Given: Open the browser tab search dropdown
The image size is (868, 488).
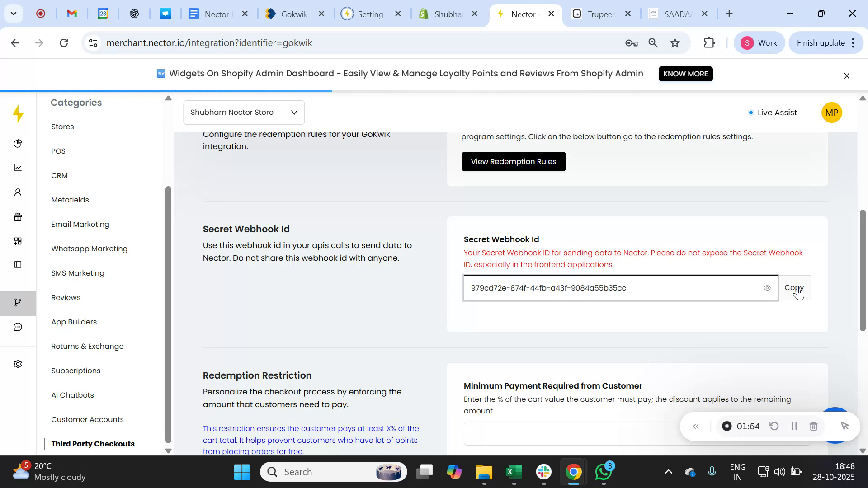Looking at the screenshot, I should tap(13, 14).
